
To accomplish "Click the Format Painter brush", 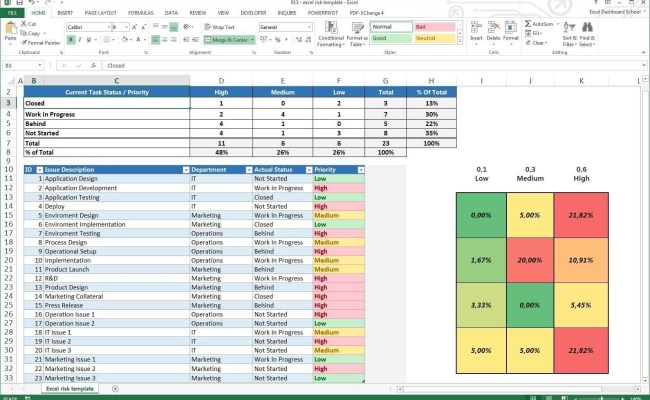I will click(24, 42).
